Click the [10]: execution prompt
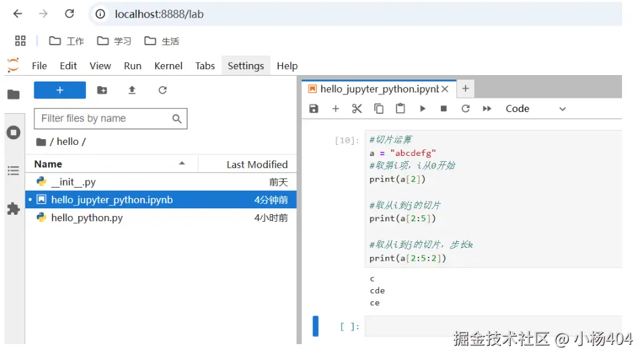The height and width of the screenshot is (359, 644). click(347, 140)
